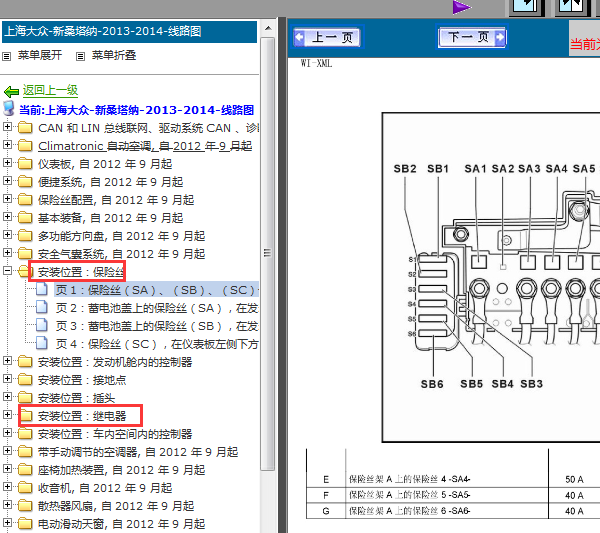Click the page icon beside 页 2

(x=42, y=307)
